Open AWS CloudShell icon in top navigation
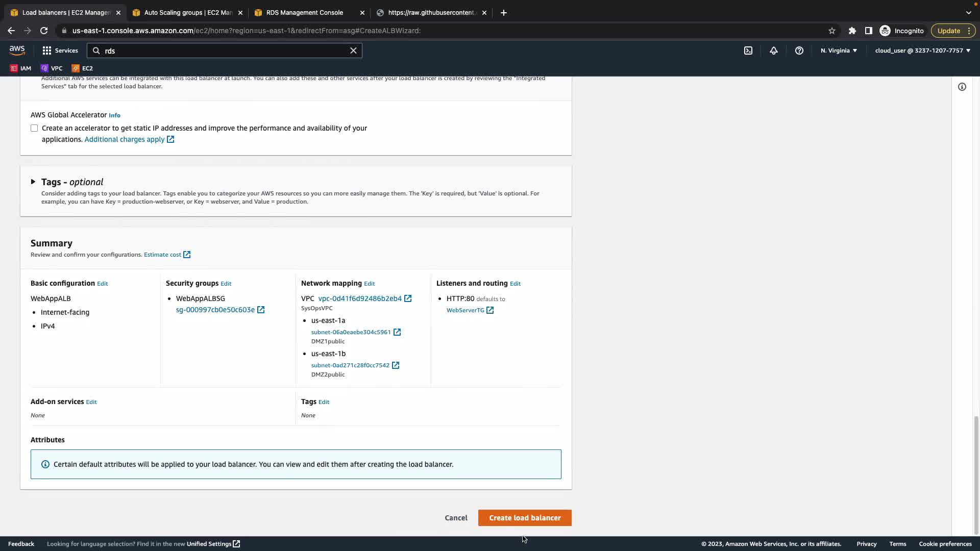The width and height of the screenshot is (980, 551). click(x=748, y=51)
